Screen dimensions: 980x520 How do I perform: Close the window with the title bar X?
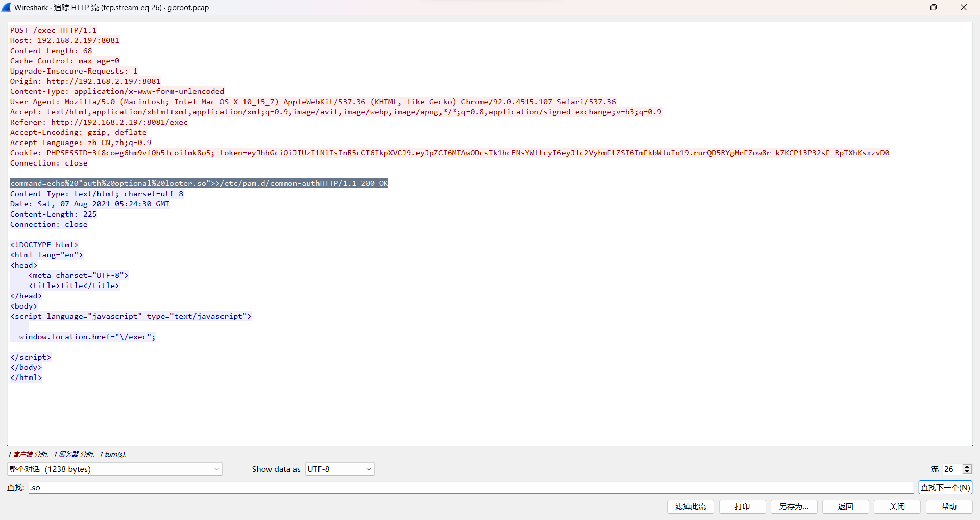[x=964, y=7]
